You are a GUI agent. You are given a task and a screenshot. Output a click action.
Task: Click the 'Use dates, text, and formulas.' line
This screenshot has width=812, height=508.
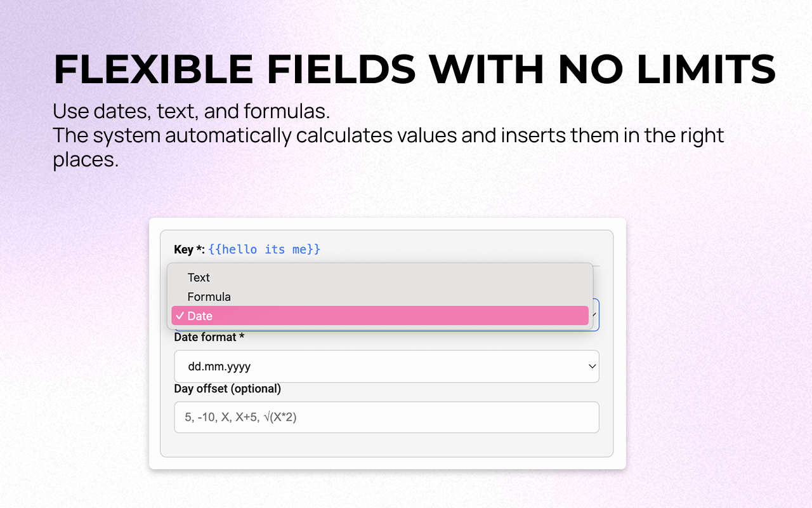tap(192, 112)
